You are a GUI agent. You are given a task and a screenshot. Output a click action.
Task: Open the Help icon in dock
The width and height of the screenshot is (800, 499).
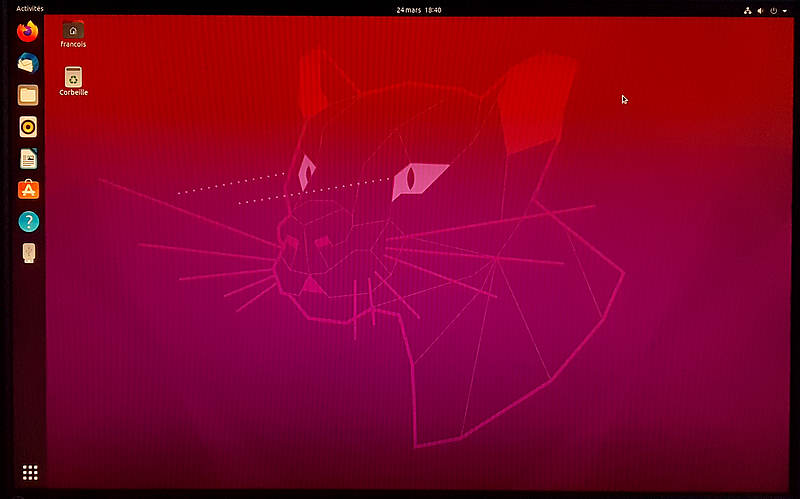29,222
